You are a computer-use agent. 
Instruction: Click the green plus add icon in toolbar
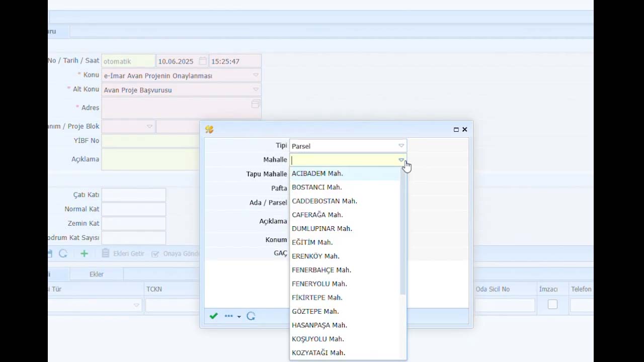point(84,253)
